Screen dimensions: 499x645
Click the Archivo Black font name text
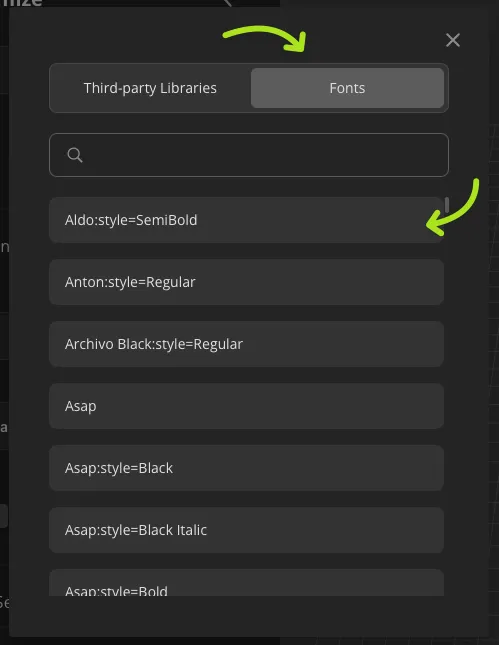tap(154, 344)
